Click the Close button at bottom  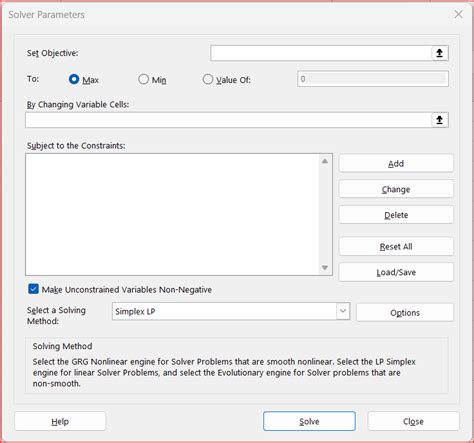[x=413, y=421]
